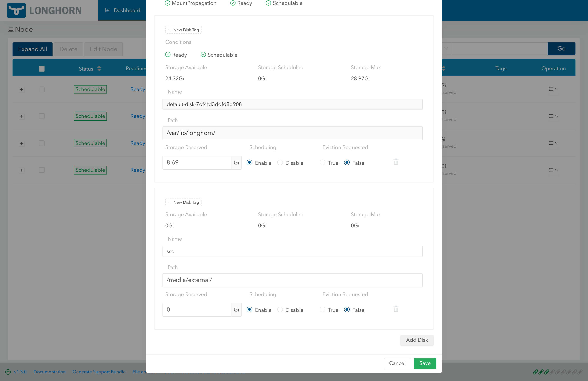The image size is (588, 381).
Task: Click the upgrade arrow icon near v1.3.0
Action: point(8,372)
